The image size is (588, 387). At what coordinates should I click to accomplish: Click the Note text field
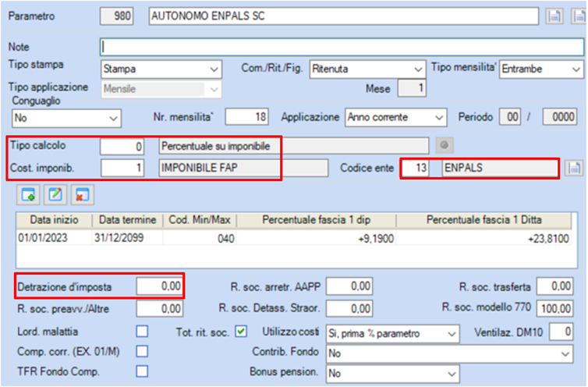[x=342, y=48]
